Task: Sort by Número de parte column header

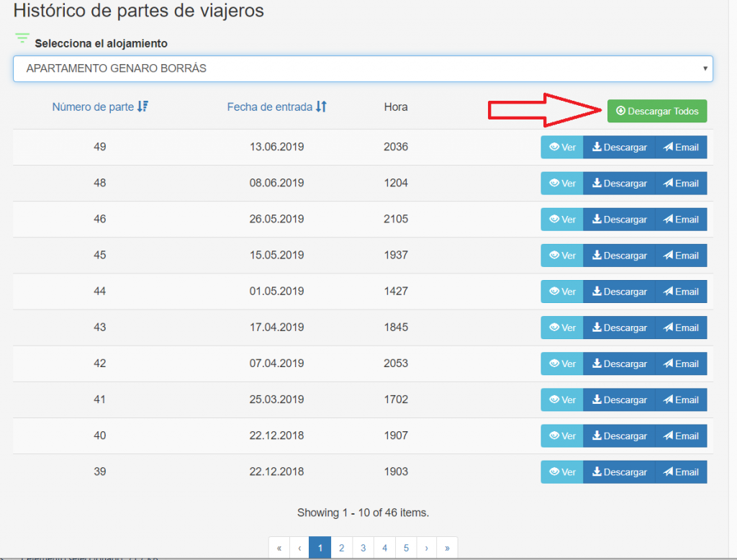Action: pyautogui.click(x=93, y=107)
